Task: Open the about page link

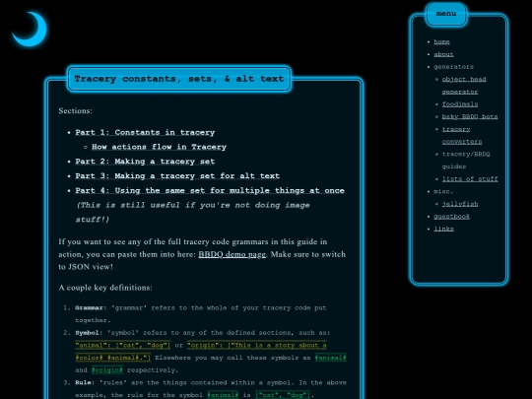Action: 443,54
